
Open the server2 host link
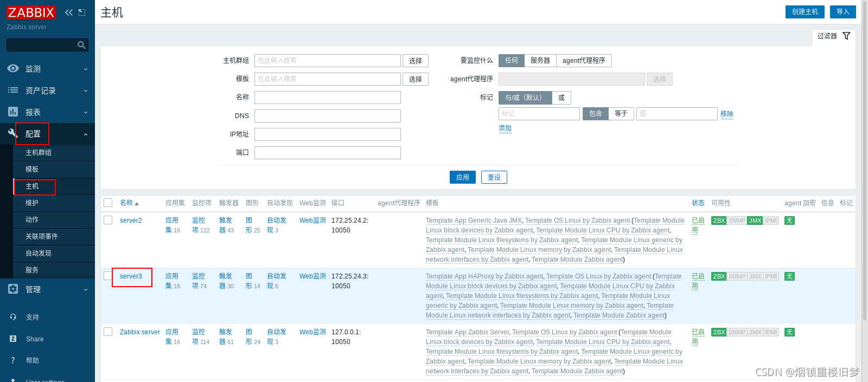[x=131, y=221]
